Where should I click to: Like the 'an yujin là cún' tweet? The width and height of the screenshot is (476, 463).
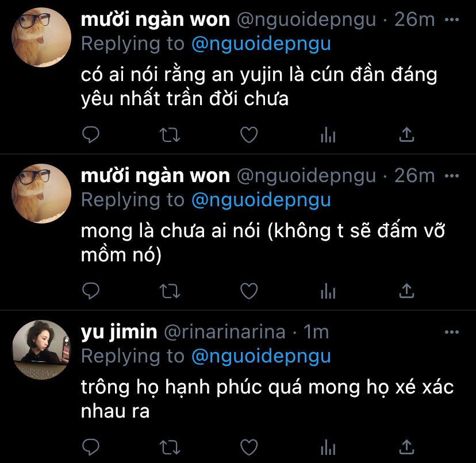click(249, 135)
